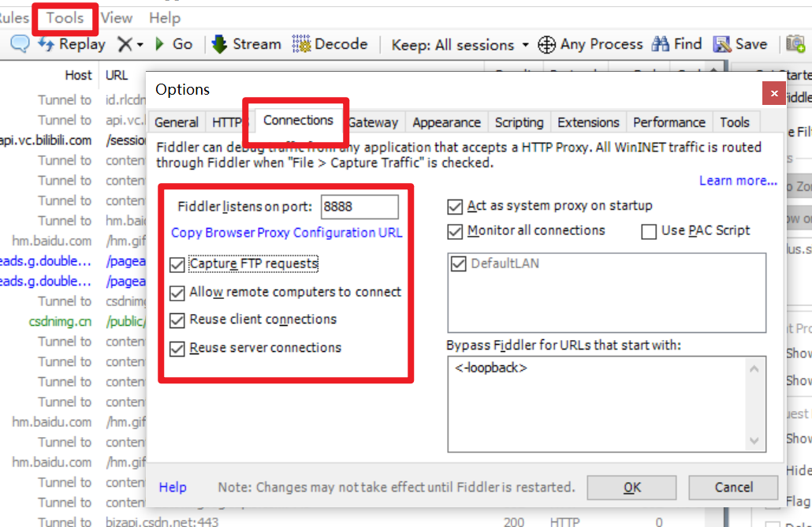This screenshot has height=527, width=812.
Task: Open the Appearance tab
Action: [446, 122]
